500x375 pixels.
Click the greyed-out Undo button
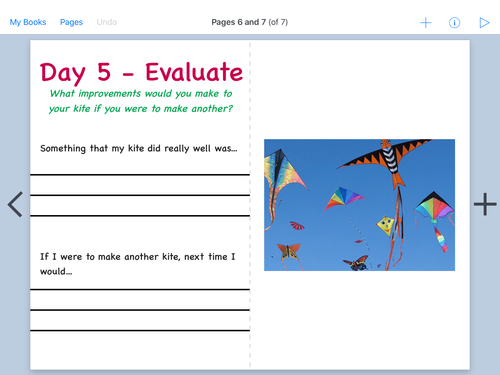(107, 22)
